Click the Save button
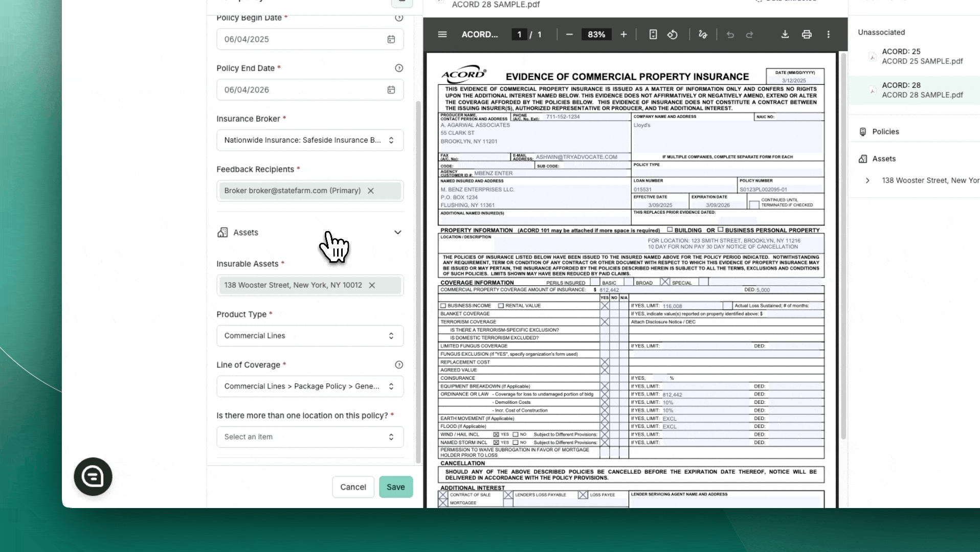 (395, 487)
